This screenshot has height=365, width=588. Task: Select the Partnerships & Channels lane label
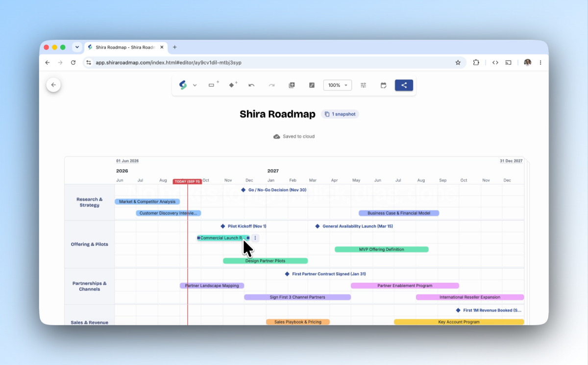[90, 286]
